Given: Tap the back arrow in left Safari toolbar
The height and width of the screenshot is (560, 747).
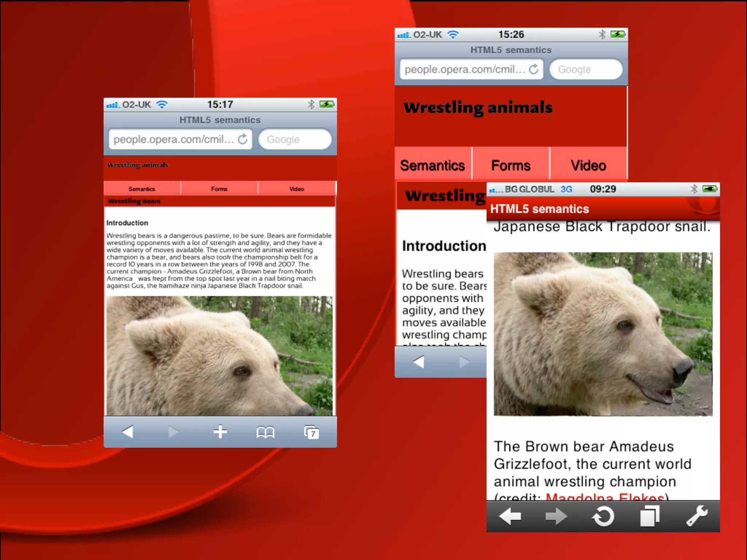Looking at the screenshot, I should point(128,432).
